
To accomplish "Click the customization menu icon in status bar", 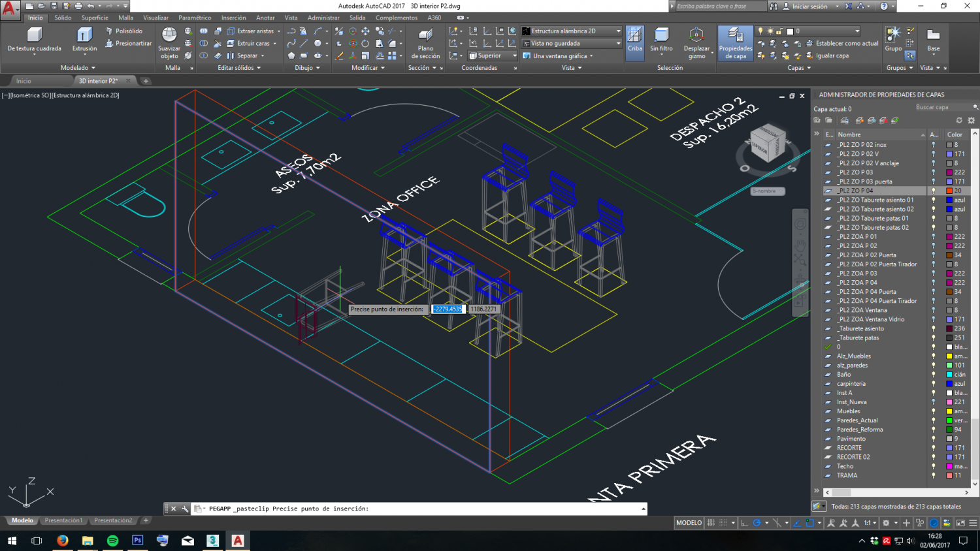I will click(973, 523).
